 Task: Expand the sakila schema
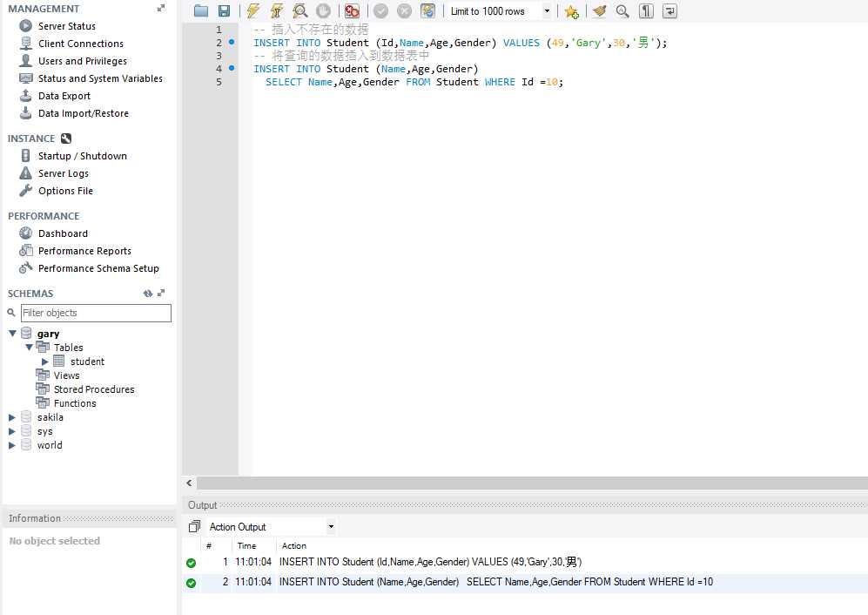click(11, 417)
